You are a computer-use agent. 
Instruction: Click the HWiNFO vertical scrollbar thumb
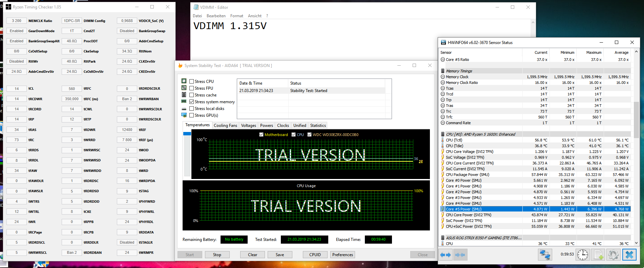[636, 120]
